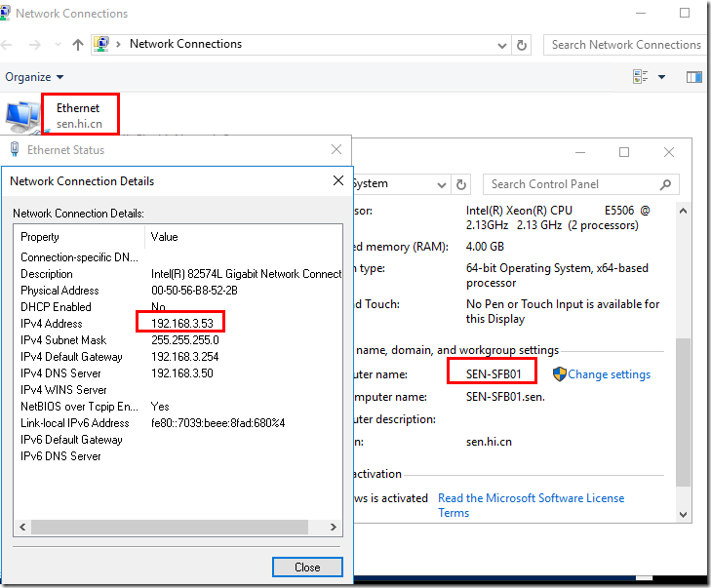Expand the Network Connections address bar history dropdown

click(x=502, y=45)
